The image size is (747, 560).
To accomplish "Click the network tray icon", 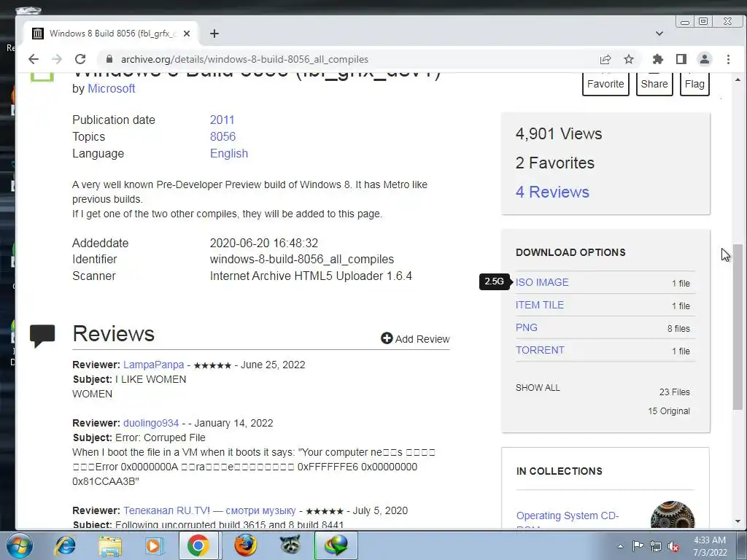I will point(656,547).
